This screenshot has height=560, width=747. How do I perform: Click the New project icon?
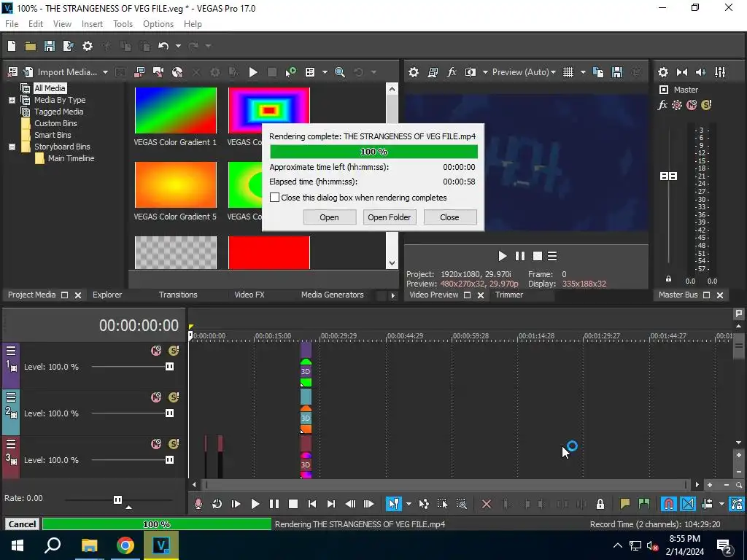pyautogui.click(x=12, y=46)
